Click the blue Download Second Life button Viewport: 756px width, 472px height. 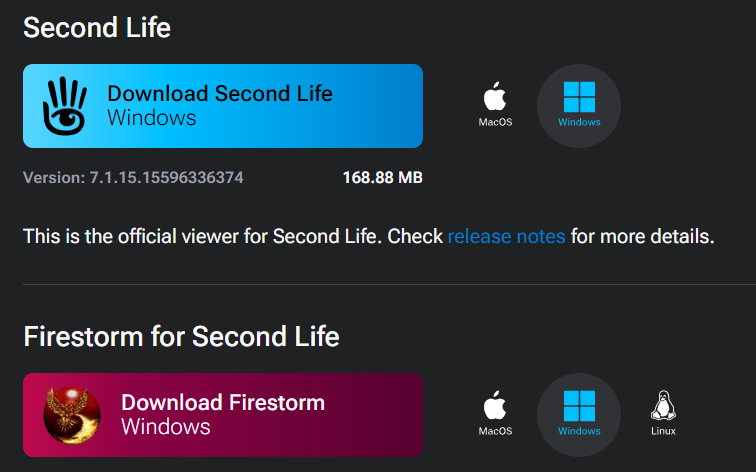(x=223, y=106)
